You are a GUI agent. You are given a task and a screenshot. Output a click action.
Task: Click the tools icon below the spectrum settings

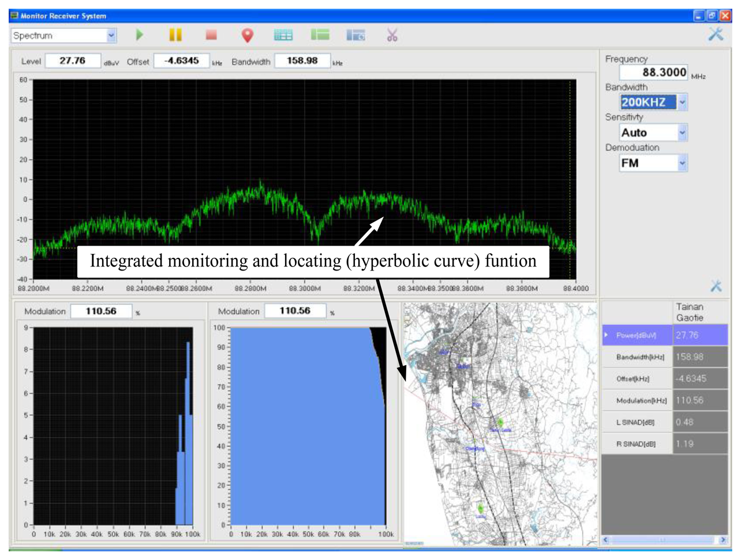click(x=716, y=285)
